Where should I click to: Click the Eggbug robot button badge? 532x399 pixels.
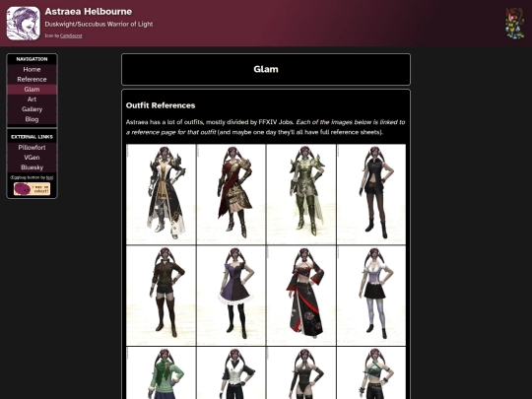pos(32,189)
